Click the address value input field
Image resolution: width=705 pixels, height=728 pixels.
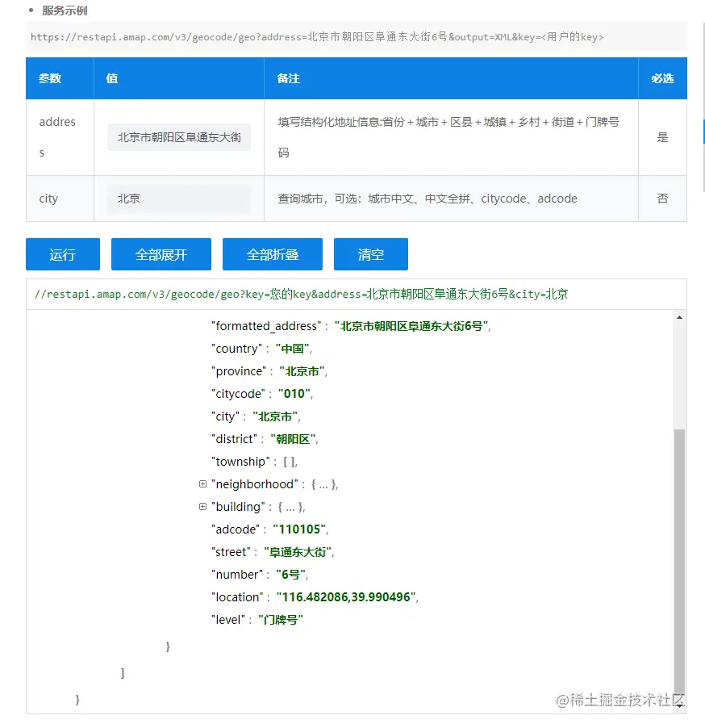click(179, 137)
